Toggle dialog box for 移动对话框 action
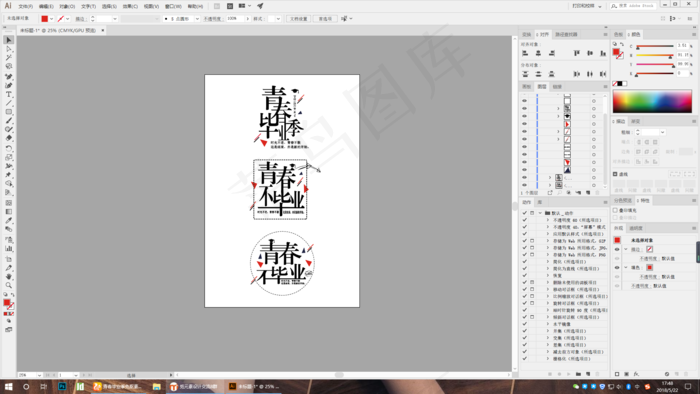 (x=532, y=289)
